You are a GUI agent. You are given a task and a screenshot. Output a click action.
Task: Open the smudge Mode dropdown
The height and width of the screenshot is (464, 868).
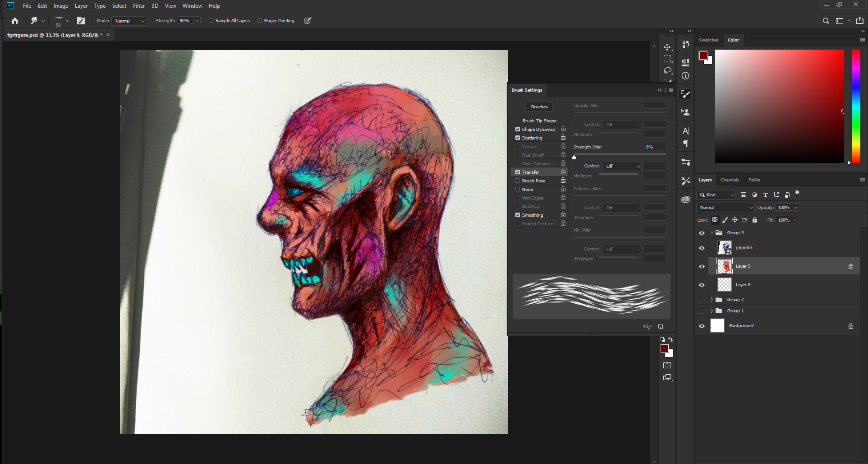click(x=129, y=21)
